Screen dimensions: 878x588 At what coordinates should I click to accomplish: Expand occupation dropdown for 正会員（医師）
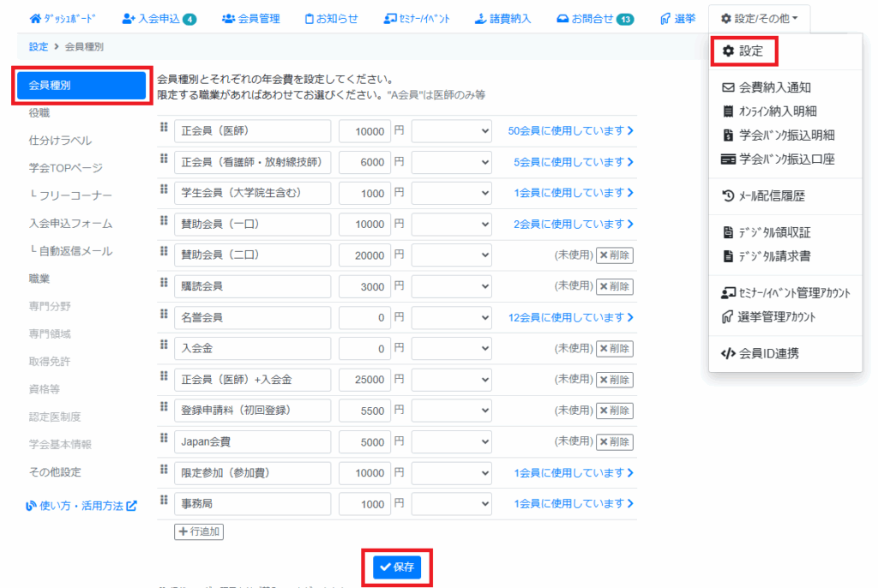(452, 131)
